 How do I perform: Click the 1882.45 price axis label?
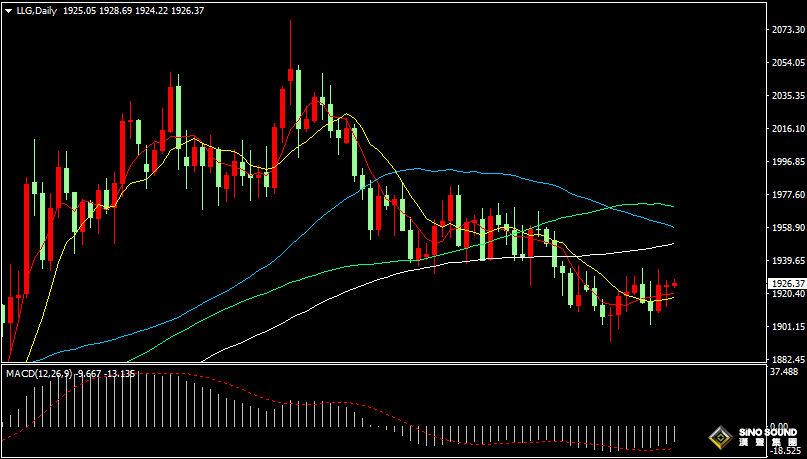(786, 359)
